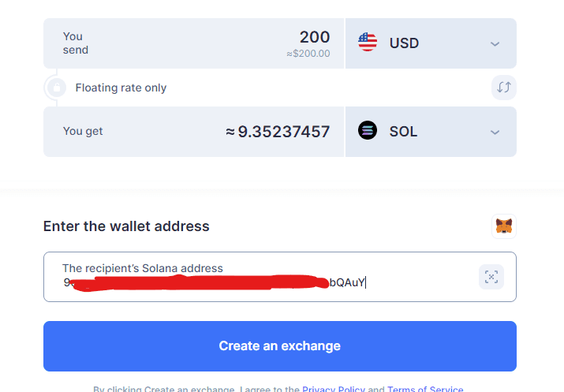This screenshot has height=392, width=564.
Task: Expand the USD currency dropdown chevron
Action: pos(495,44)
